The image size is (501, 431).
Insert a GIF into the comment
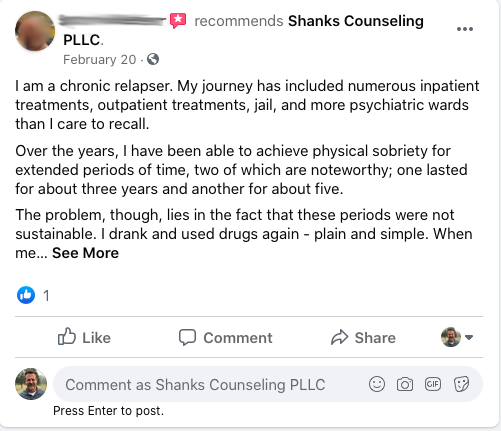(x=433, y=384)
